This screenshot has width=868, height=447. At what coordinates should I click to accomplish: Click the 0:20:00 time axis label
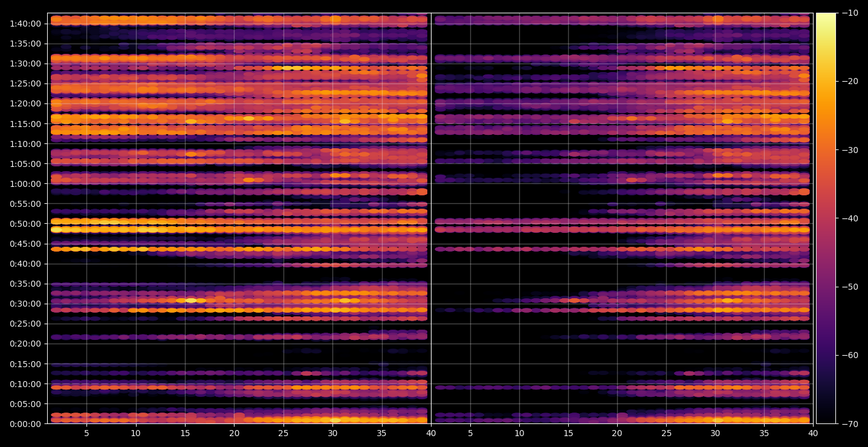25,344
